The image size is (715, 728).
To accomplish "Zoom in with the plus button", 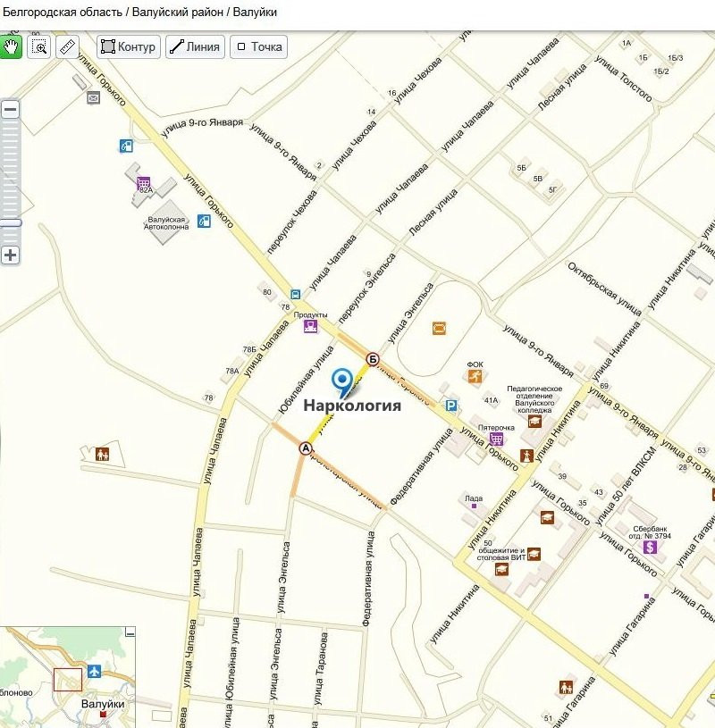I will (10, 255).
